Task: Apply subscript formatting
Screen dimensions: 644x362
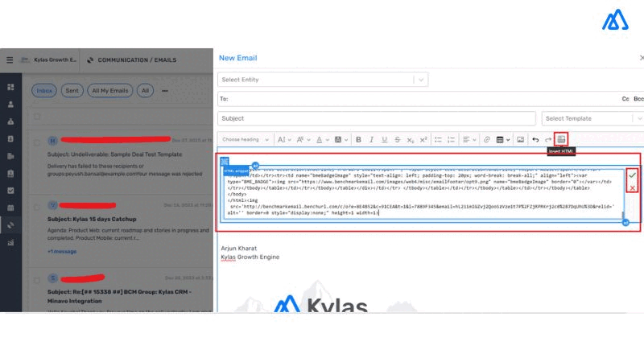Action: point(411,139)
